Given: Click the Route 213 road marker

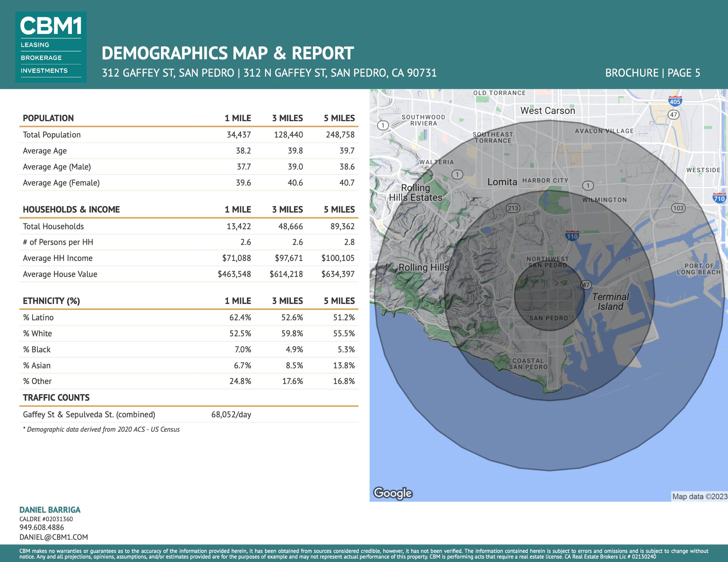Looking at the screenshot, I should pos(513,208).
